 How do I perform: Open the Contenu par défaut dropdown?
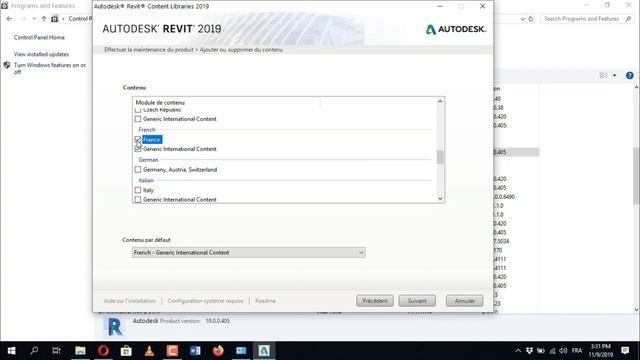coord(249,253)
